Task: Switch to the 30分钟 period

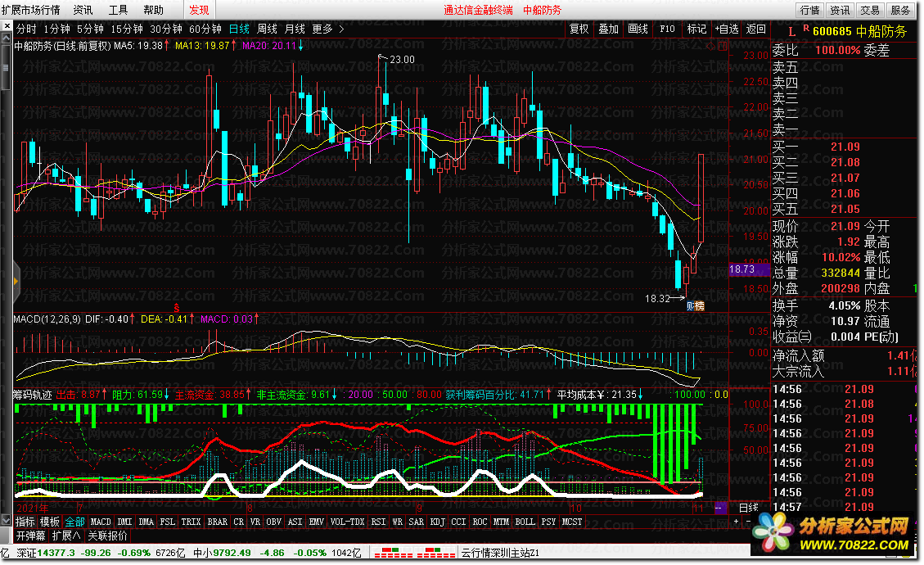Action: (165, 29)
